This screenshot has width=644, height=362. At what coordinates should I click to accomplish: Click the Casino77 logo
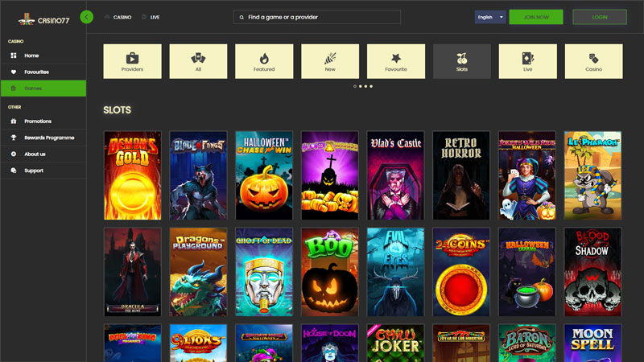(44, 19)
